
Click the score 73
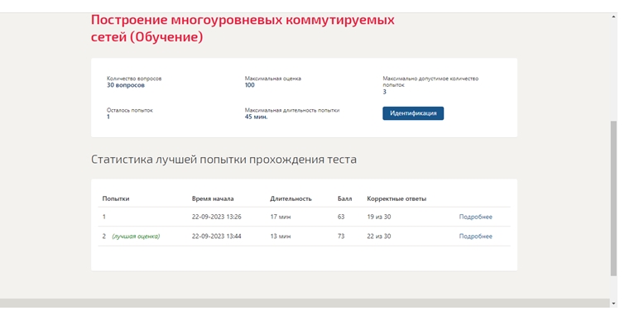pos(341,237)
